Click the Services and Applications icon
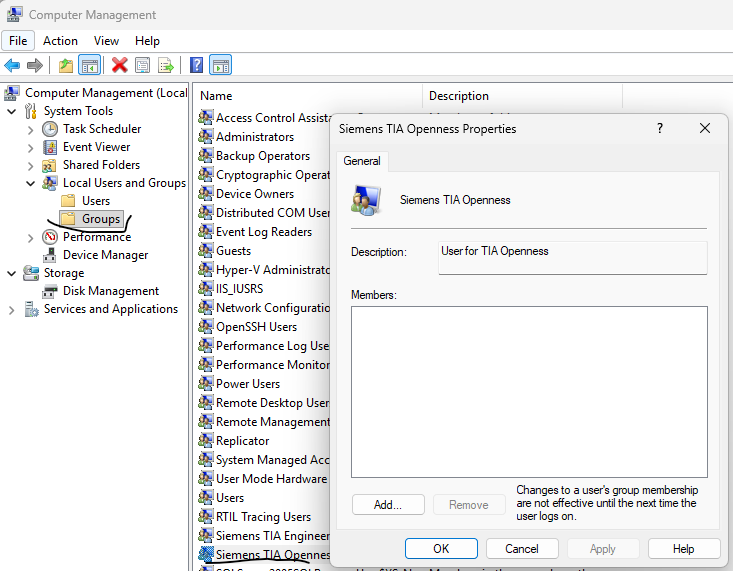 [x=31, y=309]
